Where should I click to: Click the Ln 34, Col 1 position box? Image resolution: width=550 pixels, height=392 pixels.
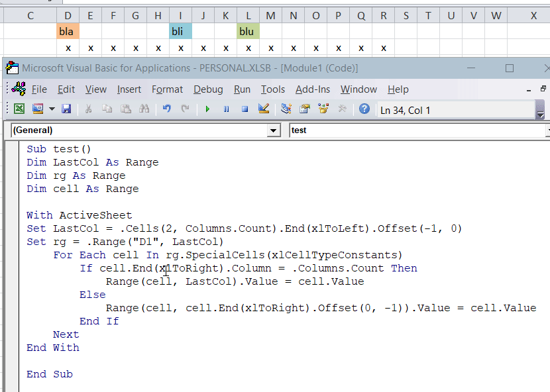point(455,111)
